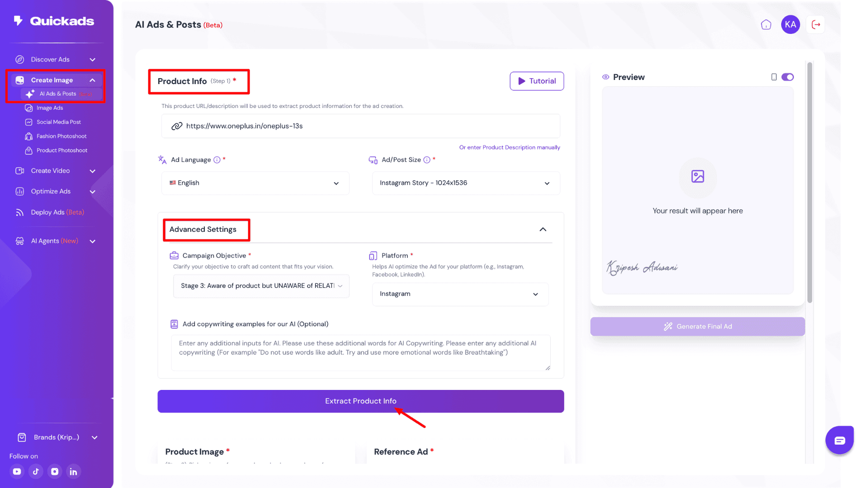Collapse the Advanced Settings section
This screenshot has width=868, height=488.
pyautogui.click(x=543, y=230)
